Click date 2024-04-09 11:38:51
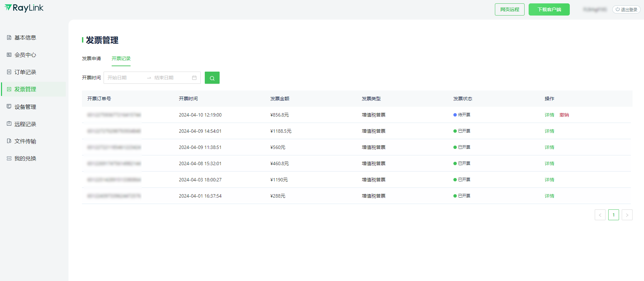 pyautogui.click(x=200, y=147)
